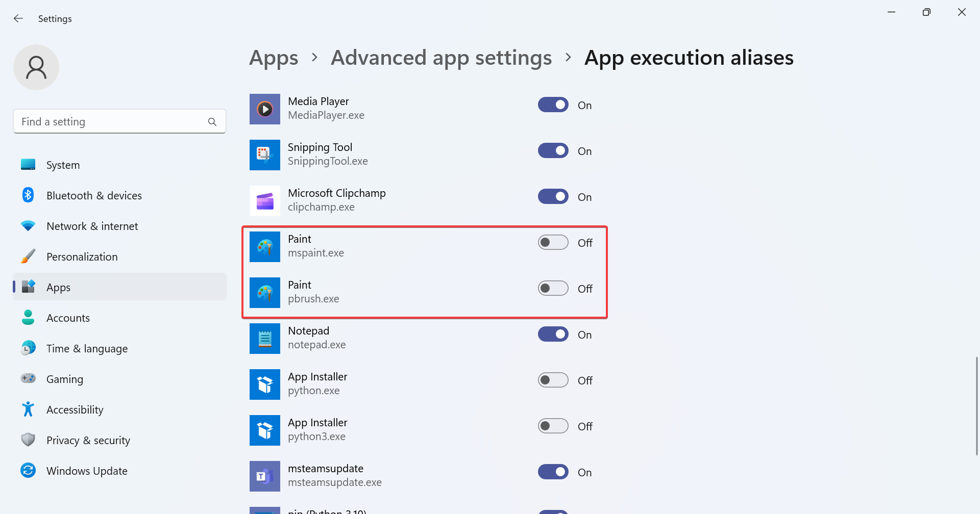Navigate to Apps breadcrumb link

[274, 58]
